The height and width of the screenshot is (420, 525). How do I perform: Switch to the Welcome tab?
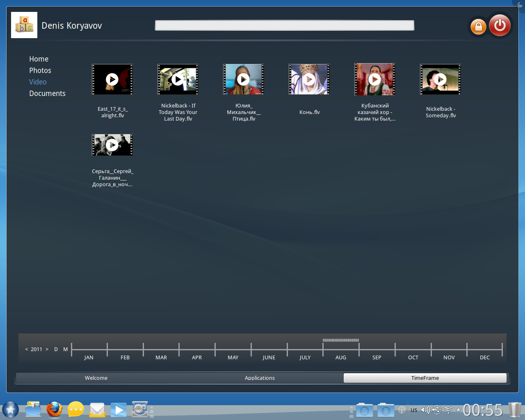[x=96, y=378]
